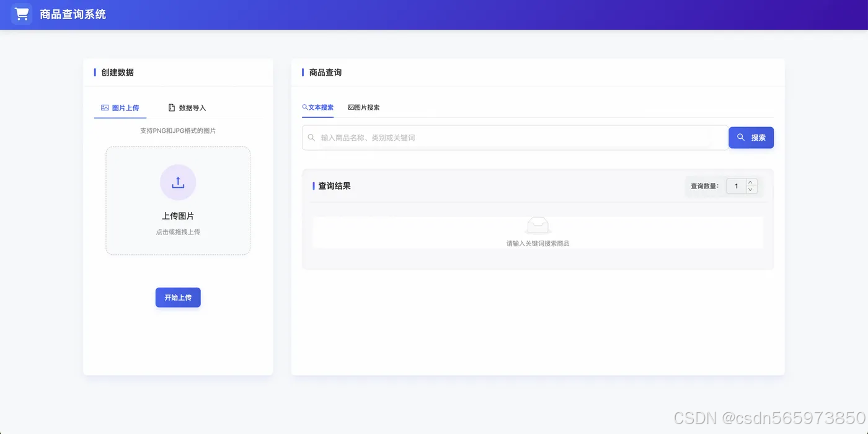Image resolution: width=868 pixels, height=434 pixels.
Task: Click the 查询数量 number field
Action: (737, 186)
